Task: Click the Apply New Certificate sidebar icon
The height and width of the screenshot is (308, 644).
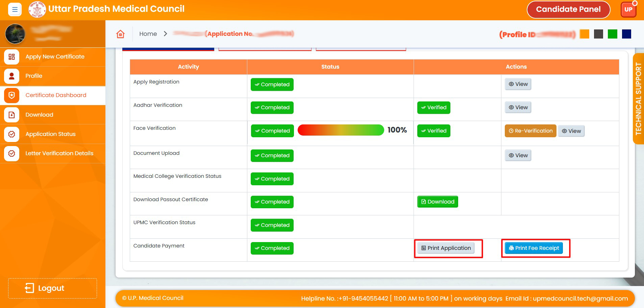Action: (11, 57)
